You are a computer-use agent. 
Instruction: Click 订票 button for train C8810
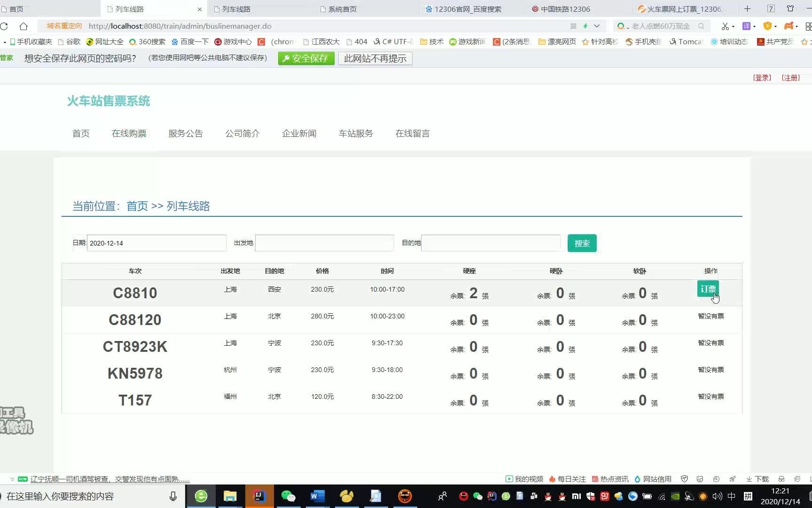tap(708, 289)
